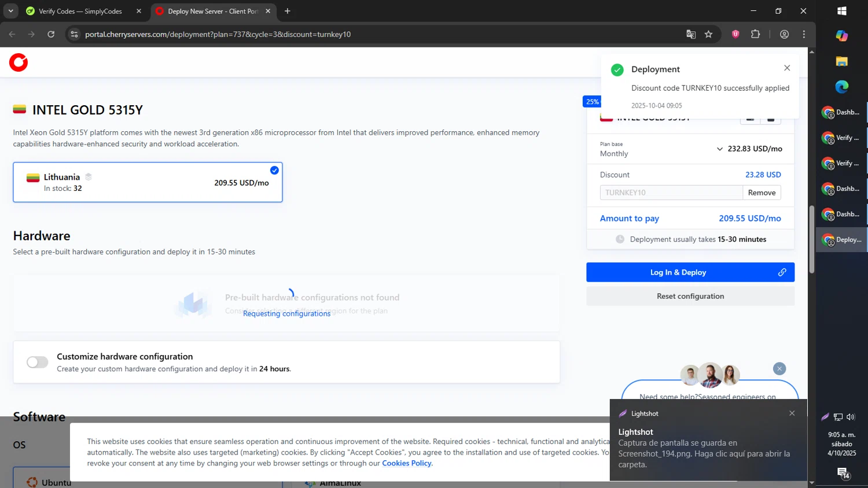This screenshot has height=488, width=868.
Task: Open File Explorer from the taskbar
Action: [842, 61]
